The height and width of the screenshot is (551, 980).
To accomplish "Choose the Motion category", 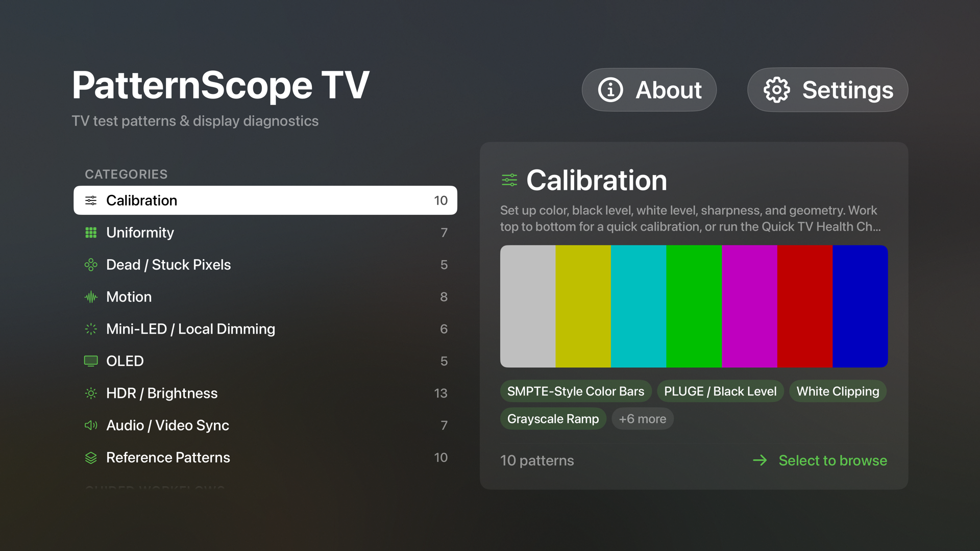I will point(265,297).
